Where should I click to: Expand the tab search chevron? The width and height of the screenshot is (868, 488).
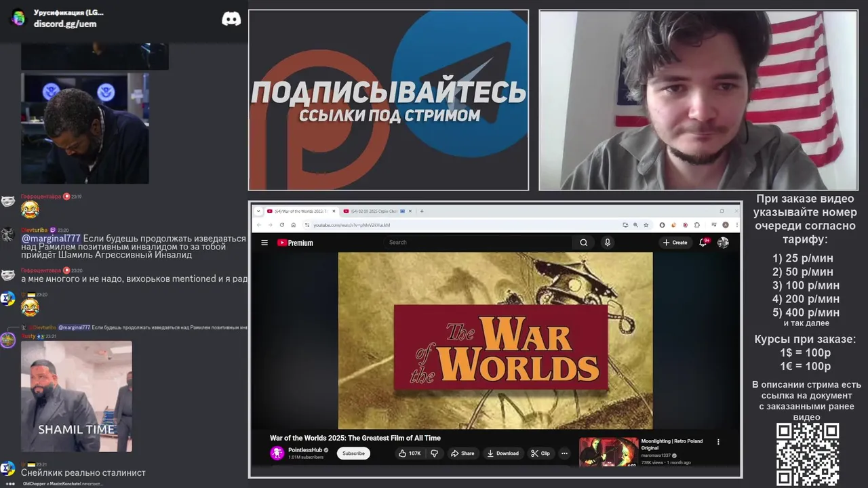tap(258, 211)
